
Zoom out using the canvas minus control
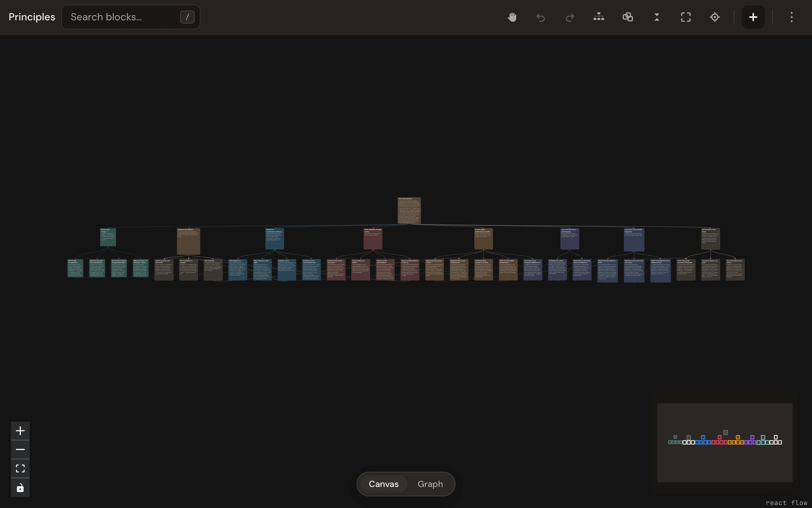[20, 450]
